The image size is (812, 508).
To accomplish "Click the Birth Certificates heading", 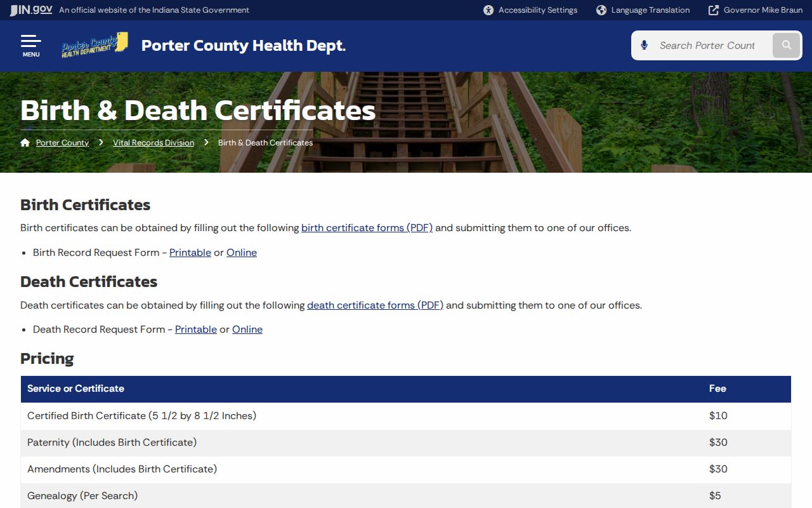I will pyautogui.click(x=85, y=205).
